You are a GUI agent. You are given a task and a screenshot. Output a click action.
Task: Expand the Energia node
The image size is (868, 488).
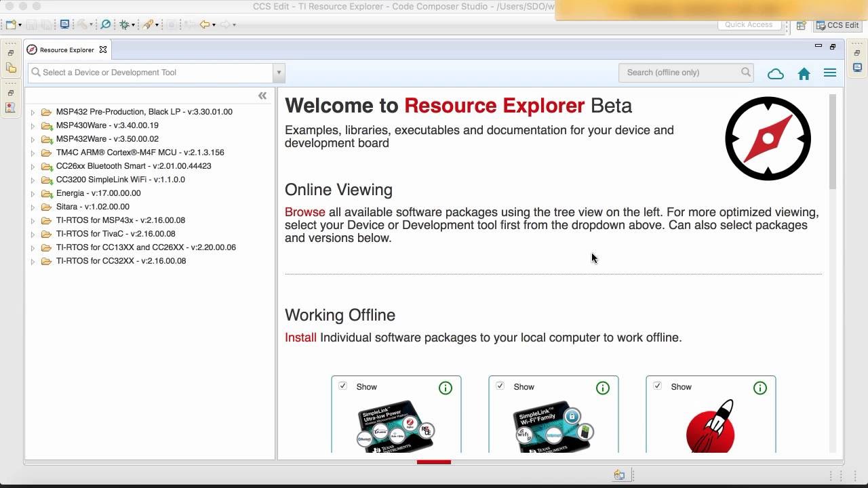click(33, 194)
